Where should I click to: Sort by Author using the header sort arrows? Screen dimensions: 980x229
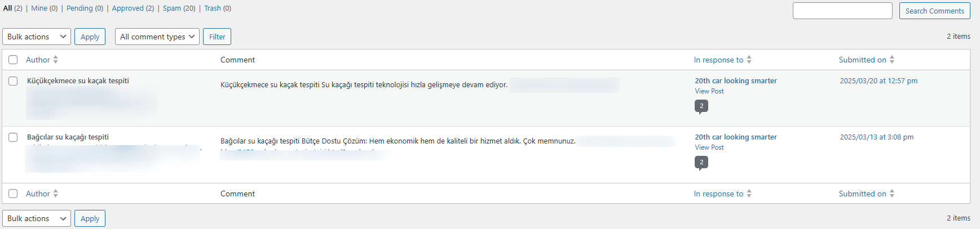(x=55, y=60)
